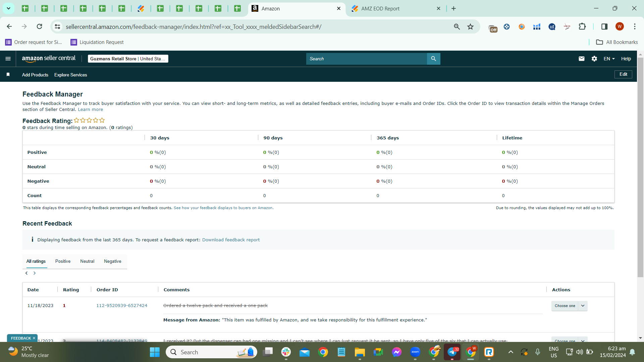Open the Windows Start menu
644x362 pixels.
point(155,352)
